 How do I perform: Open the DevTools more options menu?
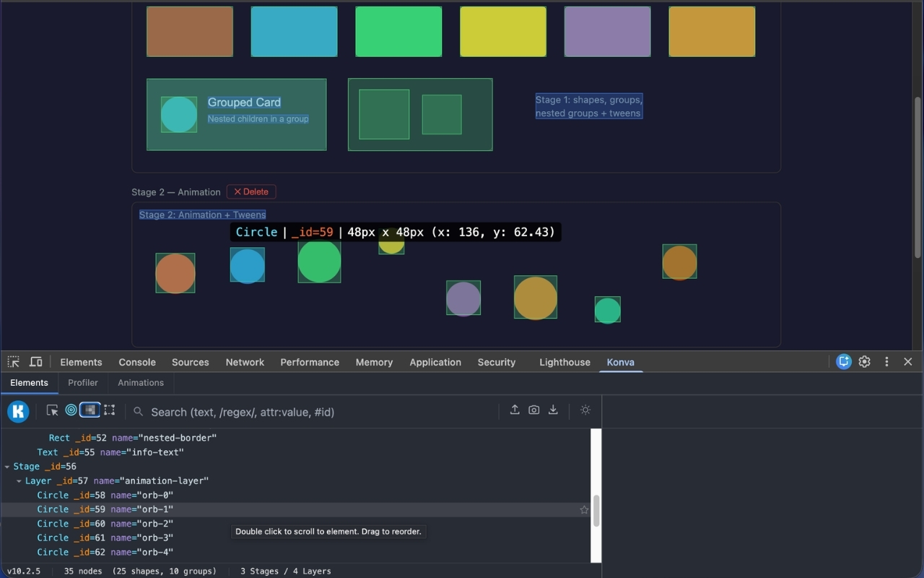tap(886, 362)
